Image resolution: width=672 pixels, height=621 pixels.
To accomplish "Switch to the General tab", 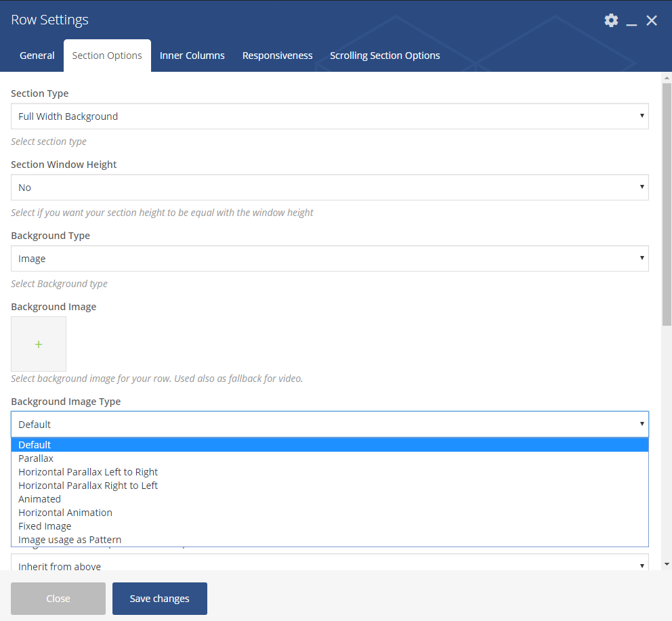I will [x=37, y=56].
